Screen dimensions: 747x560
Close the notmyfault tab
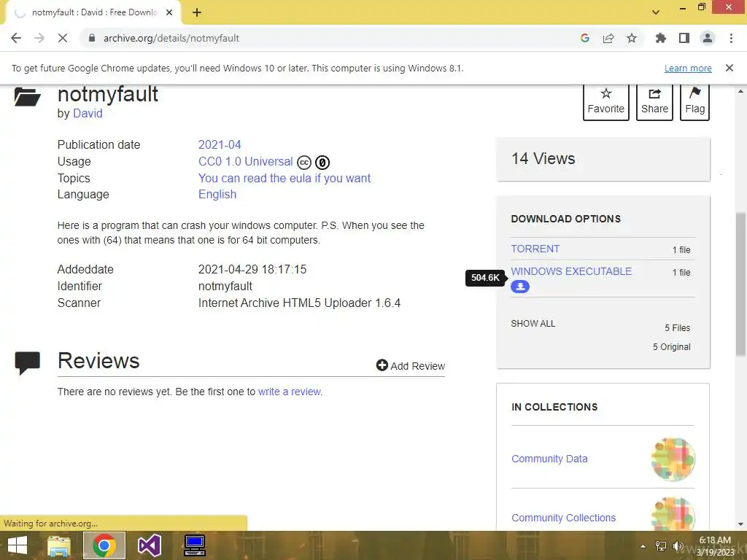coord(169,13)
